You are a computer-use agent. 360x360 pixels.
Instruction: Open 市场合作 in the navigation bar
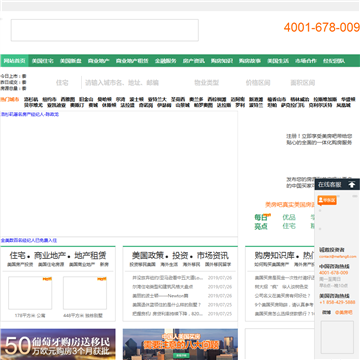(x=305, y=61)
